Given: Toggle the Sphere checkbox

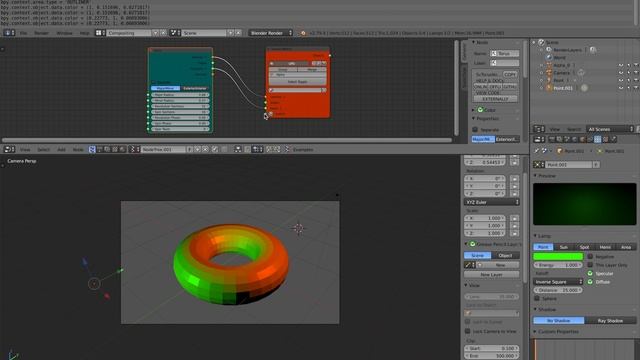Looking at the screenshot, I should tap(537, 298).
